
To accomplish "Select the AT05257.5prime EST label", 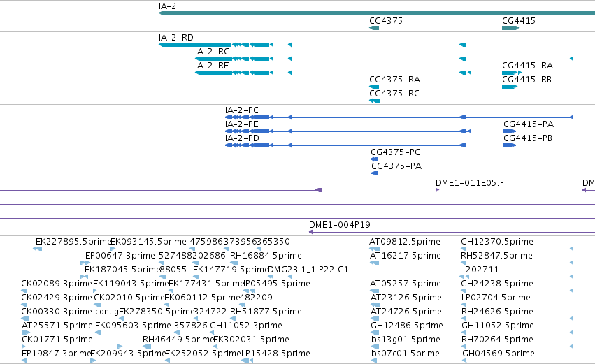I will pyautogui.click(x=406, y=284).
